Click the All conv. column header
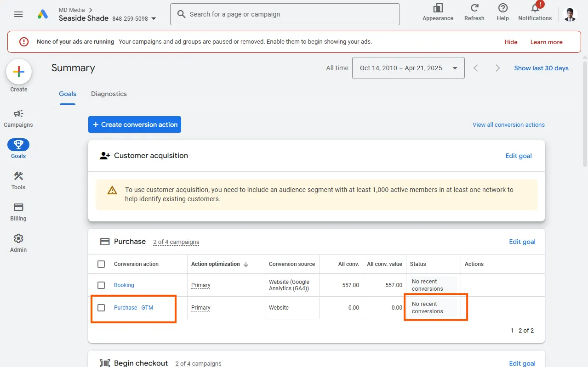 click(348, 264)
